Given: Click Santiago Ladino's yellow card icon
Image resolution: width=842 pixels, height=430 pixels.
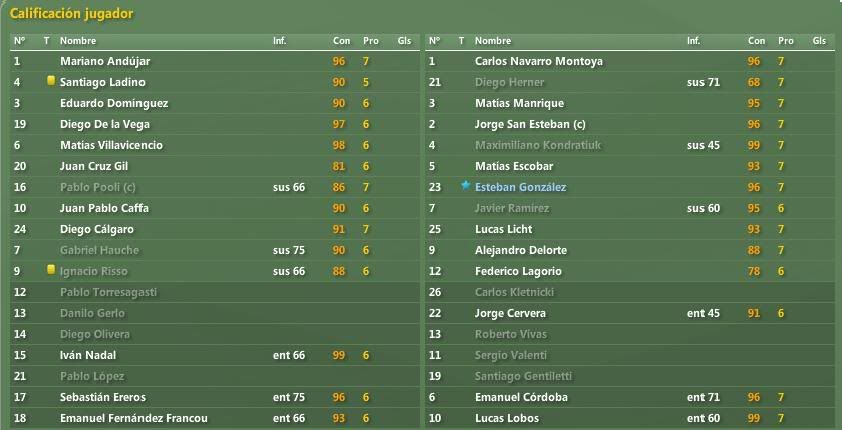Looking at the screenshot, I should (51, 81).
